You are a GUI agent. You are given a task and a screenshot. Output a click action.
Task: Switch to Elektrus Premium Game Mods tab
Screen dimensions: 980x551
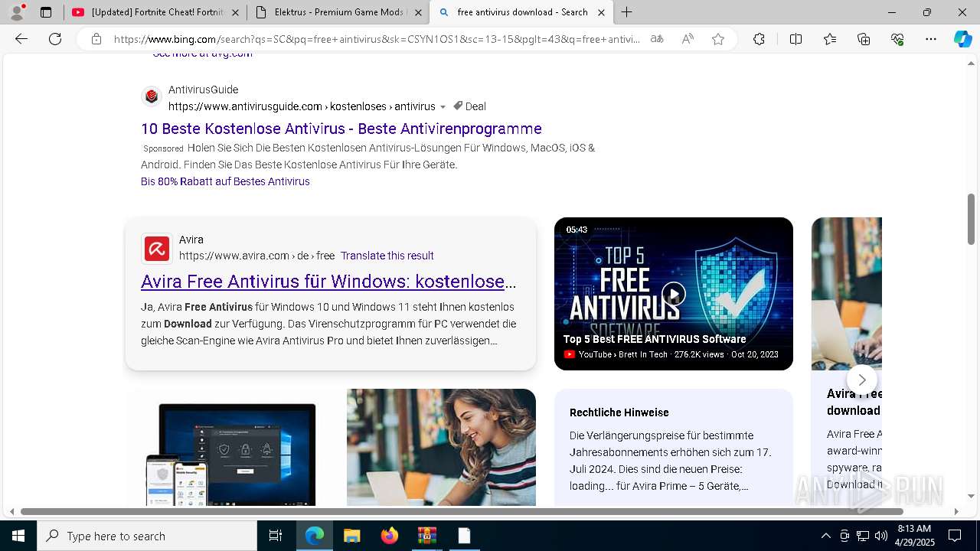[x=338, y=12]
